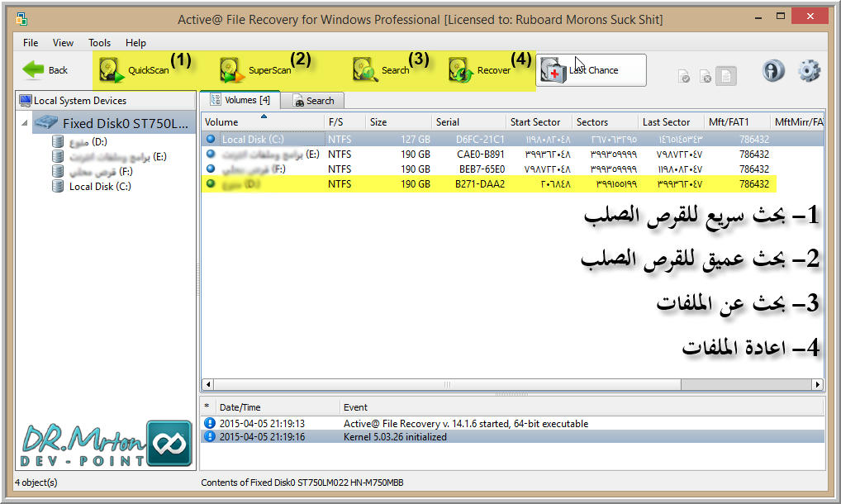Click the application icon in the title bar

point(22,19)
